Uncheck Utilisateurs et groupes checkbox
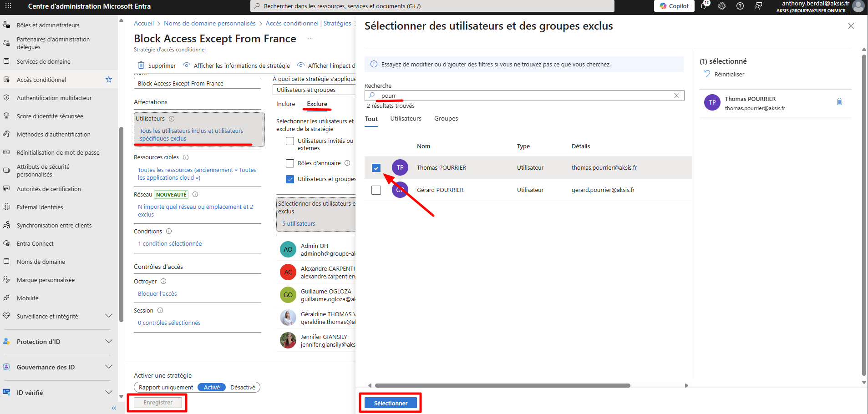 pyautogui.click(x=290, y=179)
